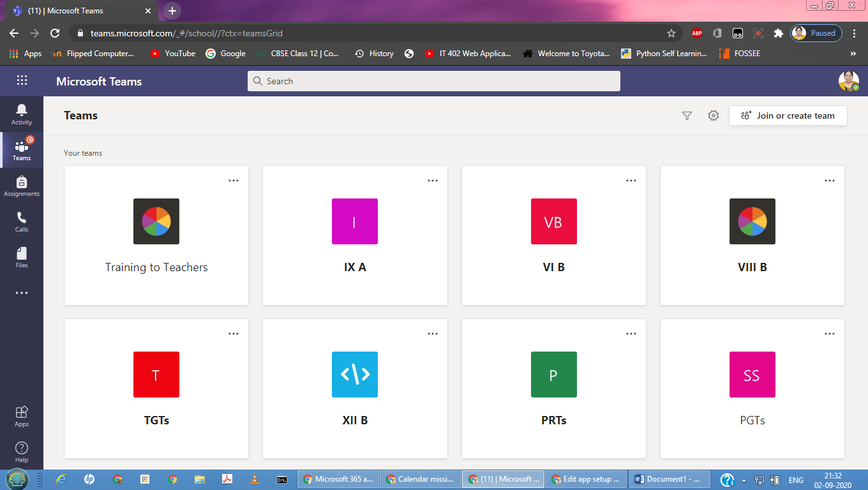The height and width of the screenshot is (490, 868).
Task: Open the VI B team tile
Action: click(554, 235)
